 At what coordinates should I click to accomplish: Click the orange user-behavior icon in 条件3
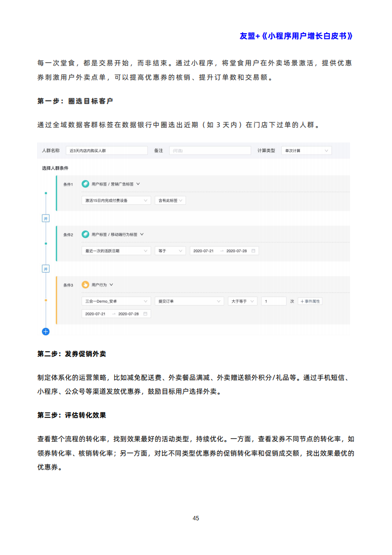(x=85, y=284)
